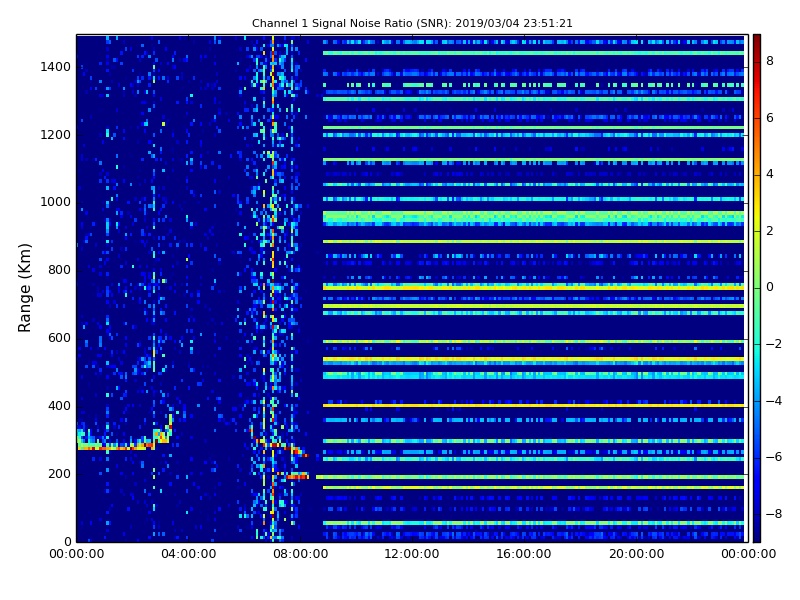Image resolution: width=800 pixels, height=600 pixels.
Task: Click the colorbar value 6 label
Action: coord(770,118)
